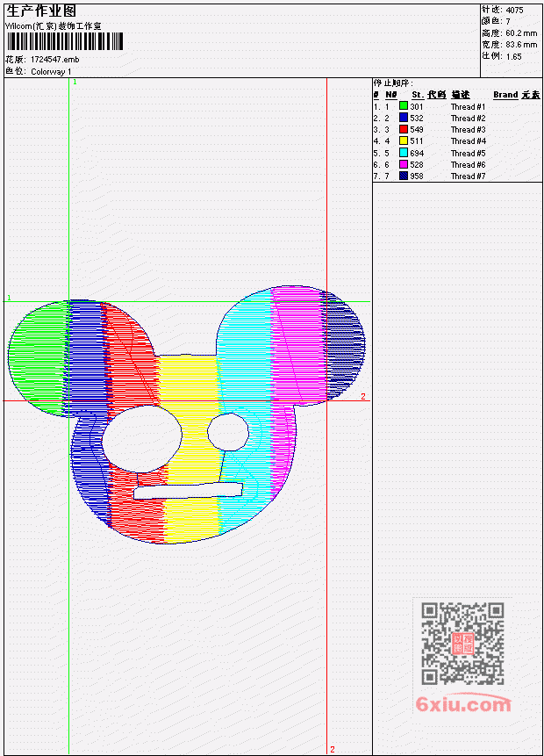Click the scale value 1.65
The height and width of the screenshot is (756, 544).
tap(513, 56)
